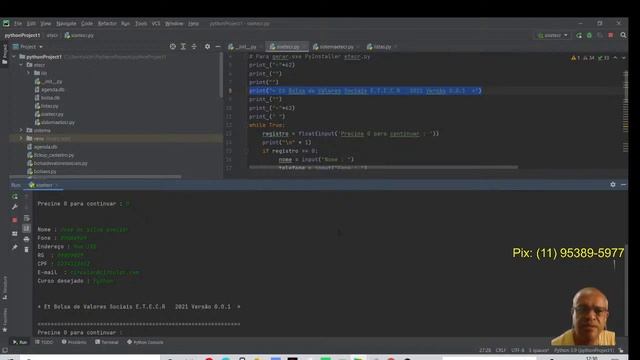Click the wrench icon in Run panel

(15, 207)
